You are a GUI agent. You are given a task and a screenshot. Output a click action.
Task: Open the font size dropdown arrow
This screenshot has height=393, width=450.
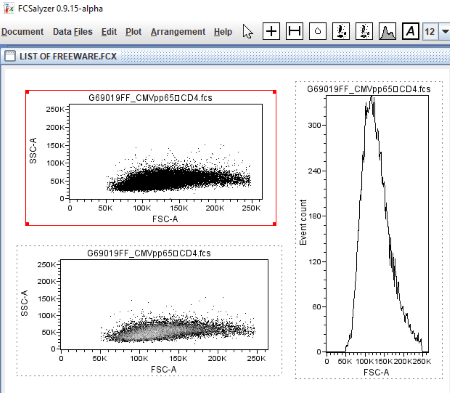coord(445,32)
